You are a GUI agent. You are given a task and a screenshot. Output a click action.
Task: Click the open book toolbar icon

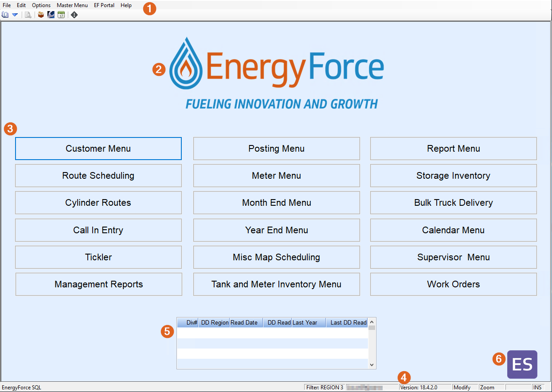(5, 15)
